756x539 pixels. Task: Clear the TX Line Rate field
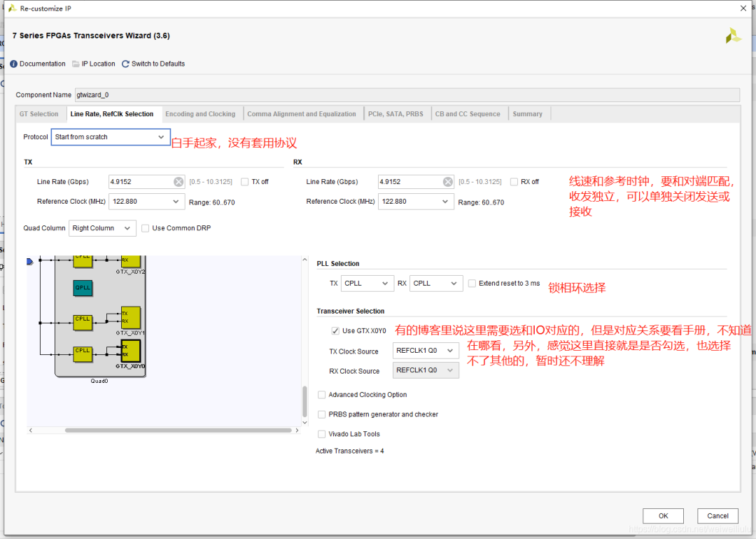pos(178,182)
